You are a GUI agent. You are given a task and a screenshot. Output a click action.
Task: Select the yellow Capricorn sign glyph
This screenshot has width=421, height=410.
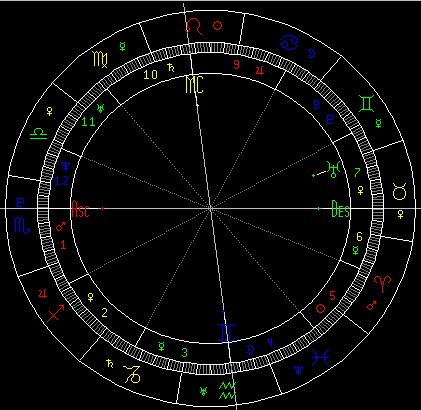(x=132, y=374)
